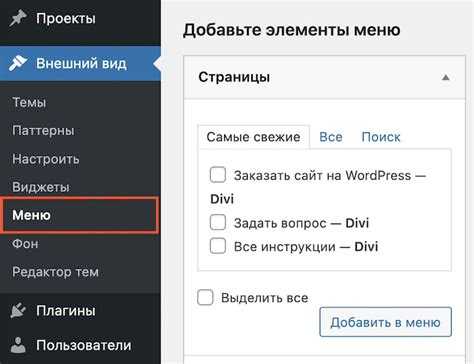474x364 pixels.
Task: Check the Задать вопрос — Divi page
Action: [218, 223]
